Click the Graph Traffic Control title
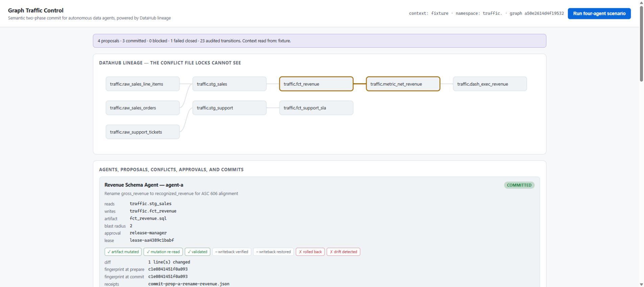Image resolution: width=644 pixels, height=287 pixels. click(36, 10)
